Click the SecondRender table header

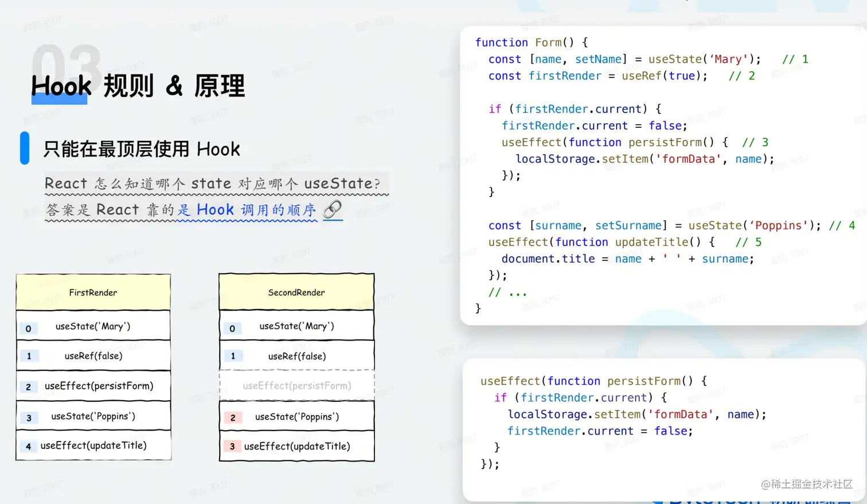pos(296,292)
